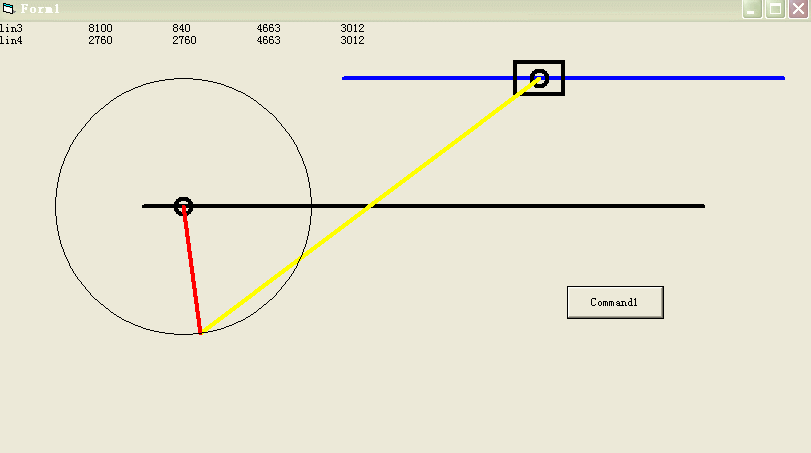The image size is (811, 453).
Task: Click the joint where red and yellow lines meet
Action: 201,332
